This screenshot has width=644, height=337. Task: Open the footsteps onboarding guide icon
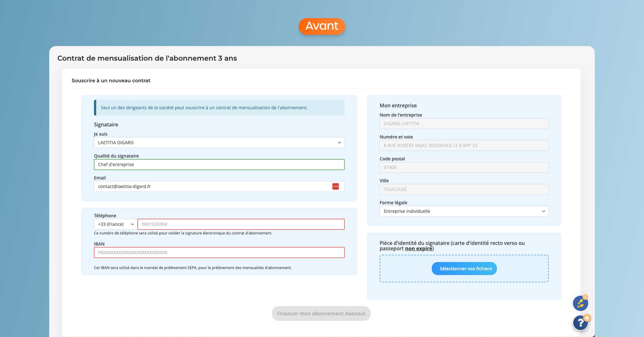(x=580, y=303)
